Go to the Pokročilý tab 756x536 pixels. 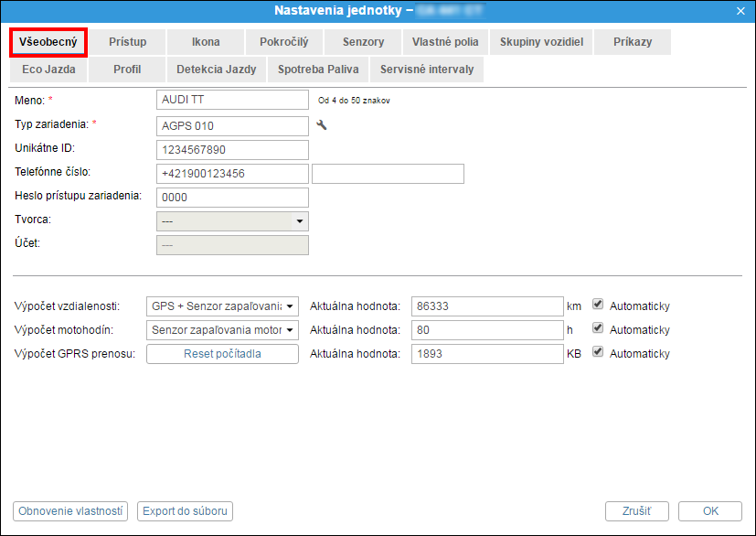(284, 42)
